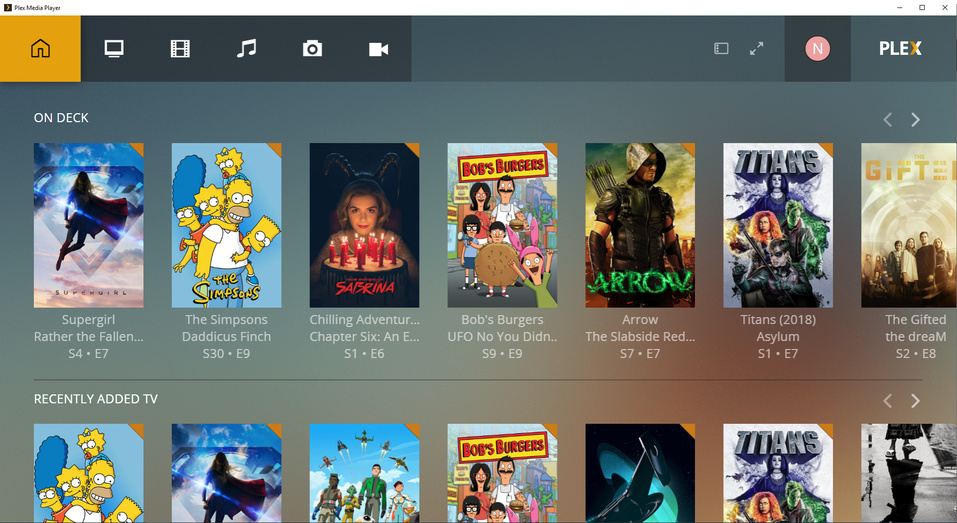Open The Simpsons poster in On Deck
The image size is (957, 523).
226,225
